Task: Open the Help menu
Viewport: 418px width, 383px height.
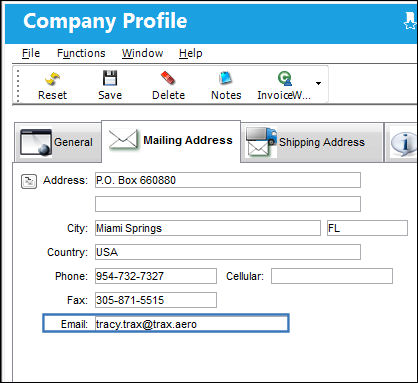Action: (190, 53)
